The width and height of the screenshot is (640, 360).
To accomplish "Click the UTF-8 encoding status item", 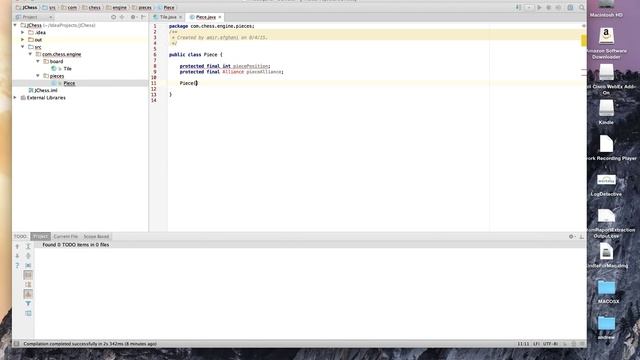I will click(x=551, y=344).
